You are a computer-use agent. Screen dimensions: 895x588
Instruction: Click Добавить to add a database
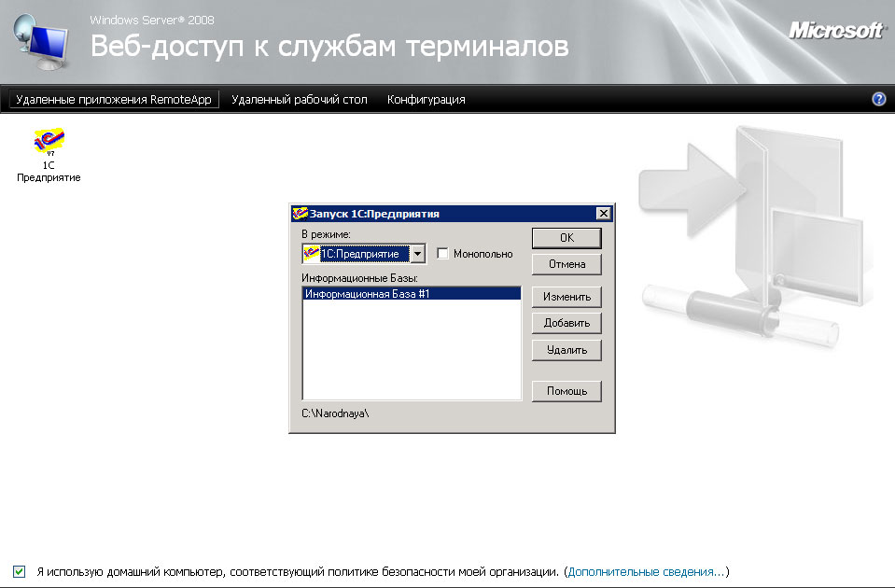pos(566,323)
